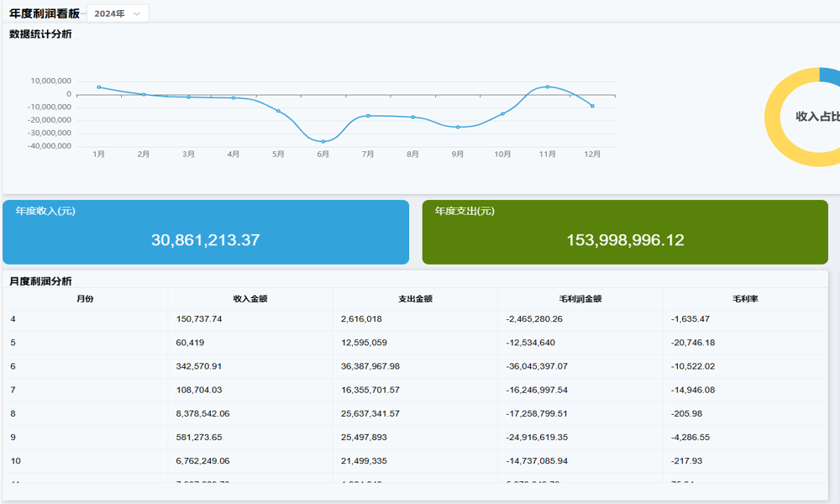Click the 6月 lowest data point on chart

[323, 142]
